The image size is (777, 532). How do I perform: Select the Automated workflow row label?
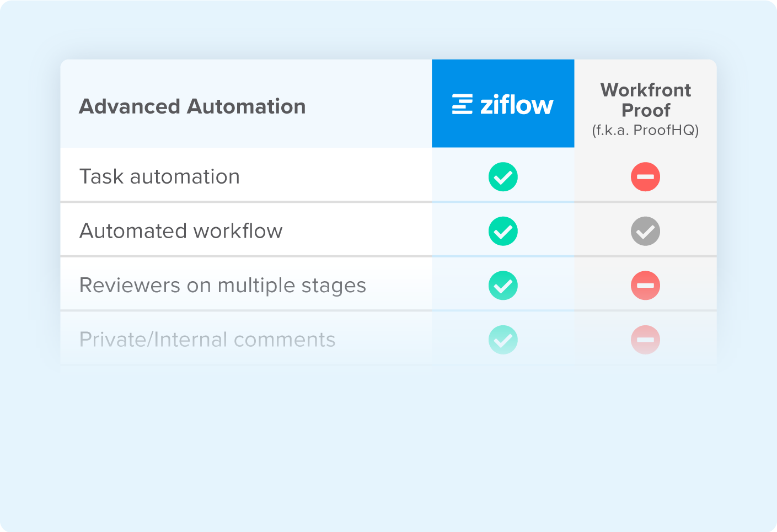click(x=181, y=231)
